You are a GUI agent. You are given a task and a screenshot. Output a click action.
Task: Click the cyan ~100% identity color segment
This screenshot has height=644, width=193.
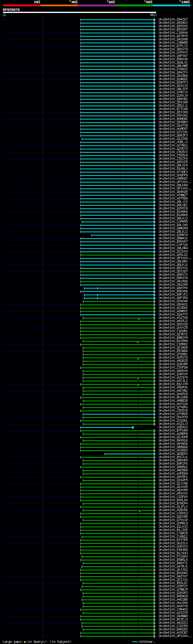[171, 5]
